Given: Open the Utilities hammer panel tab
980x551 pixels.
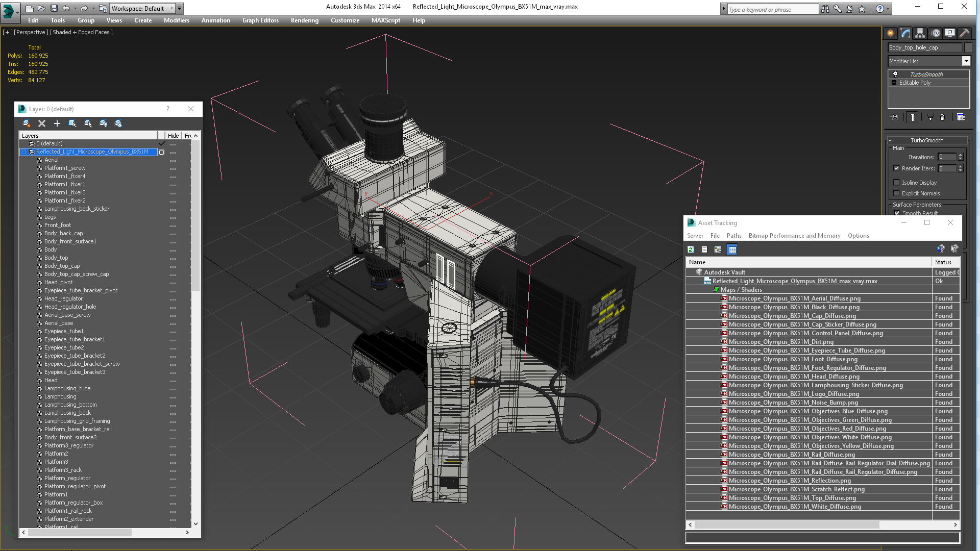Looking at the screenshot, I should pos(965,33).
